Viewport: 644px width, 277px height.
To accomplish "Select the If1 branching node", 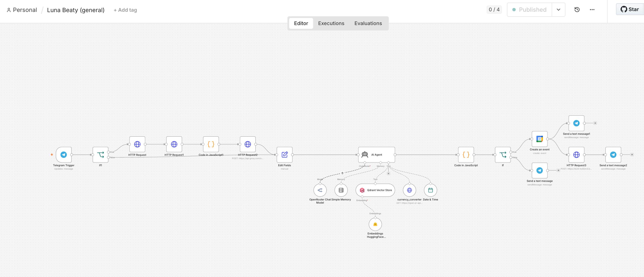I will coord(100,155).
